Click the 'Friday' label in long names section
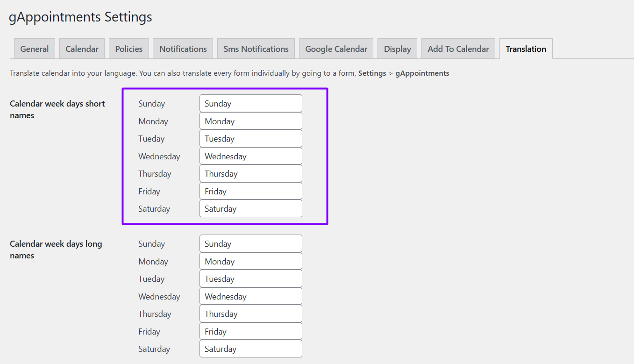634x364 pixels. (149, 332)
